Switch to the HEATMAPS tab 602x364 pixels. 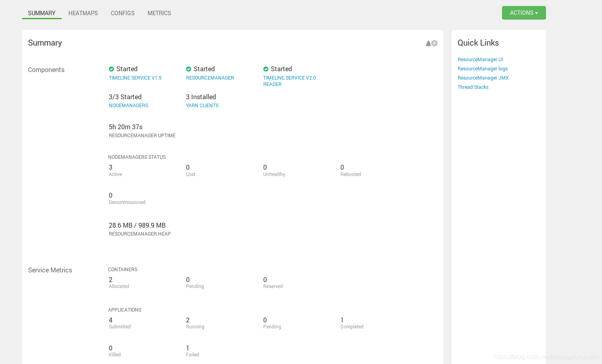[83, 13]
